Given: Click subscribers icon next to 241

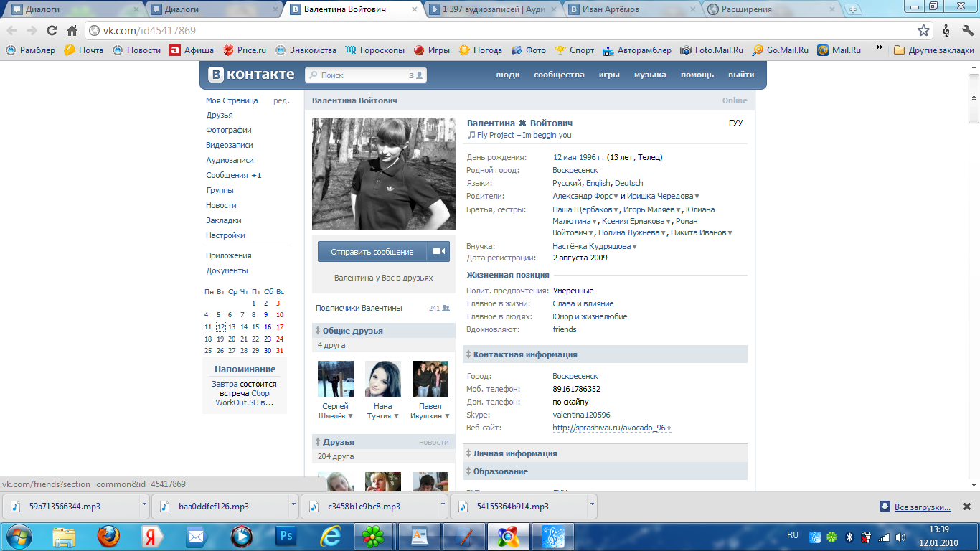Looking at the screenshot, I should click(x=446, y=309).
